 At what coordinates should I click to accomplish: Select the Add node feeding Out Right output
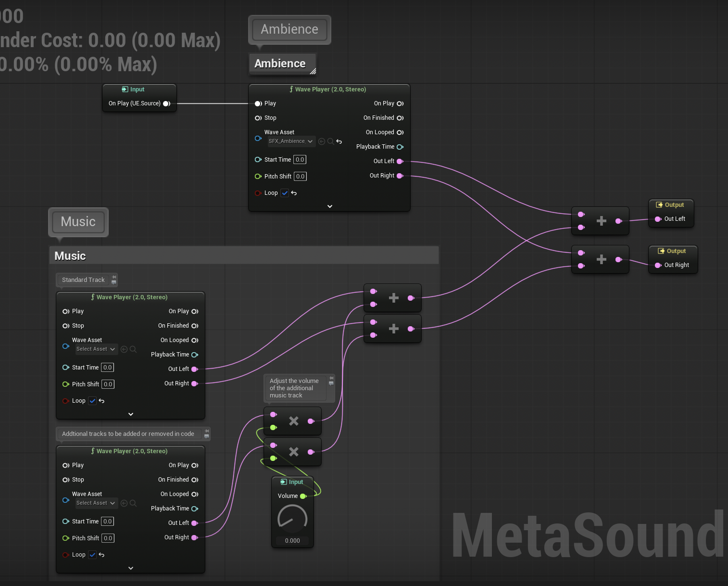click(601, 260)
